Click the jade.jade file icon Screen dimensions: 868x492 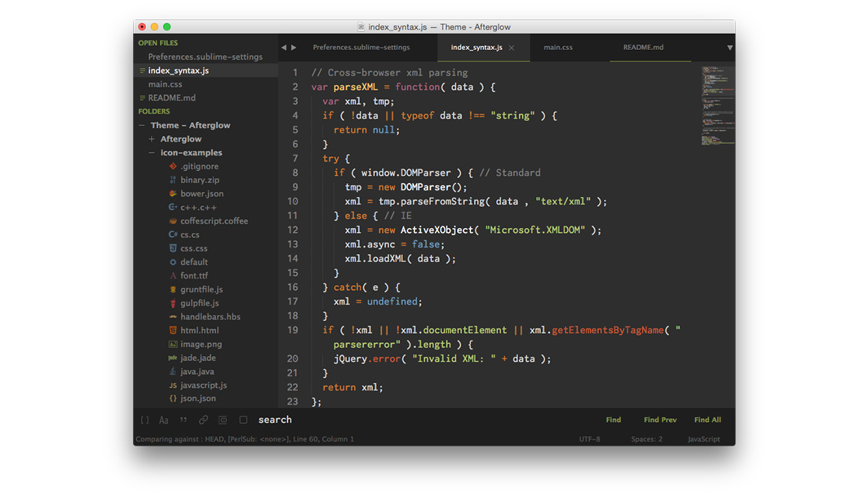point(173,358)
